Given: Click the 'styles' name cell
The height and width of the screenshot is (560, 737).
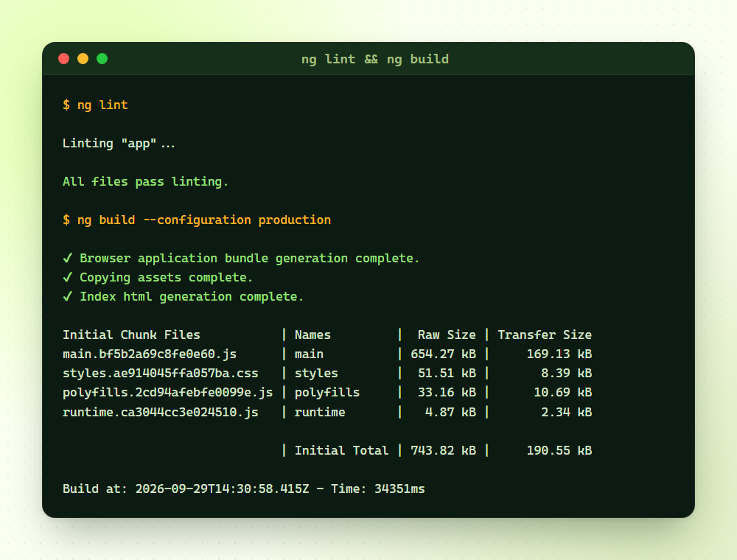Looking at the screenshot, I should point(316,374).
